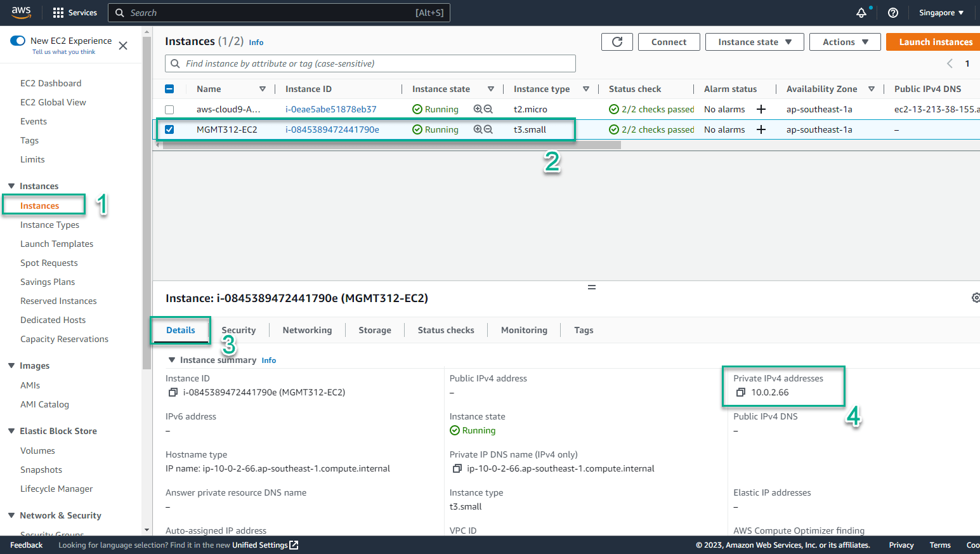The width and height of the screenshot is (980, 554).
Task: Open the AWS home logo
Action: click(x=21, y=12)
